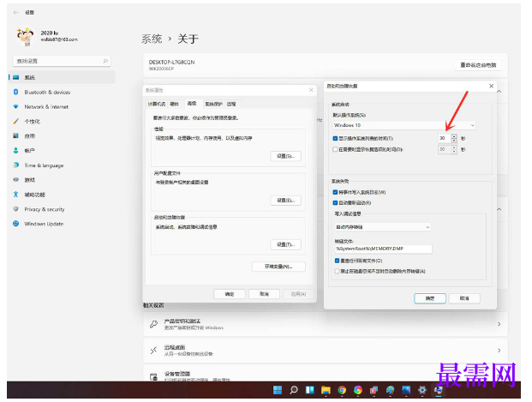Image resolution: width=532 pixels, height=402 pixels.
Task: Close the Startup and Recovery dialog
Action: pos(491,86)
